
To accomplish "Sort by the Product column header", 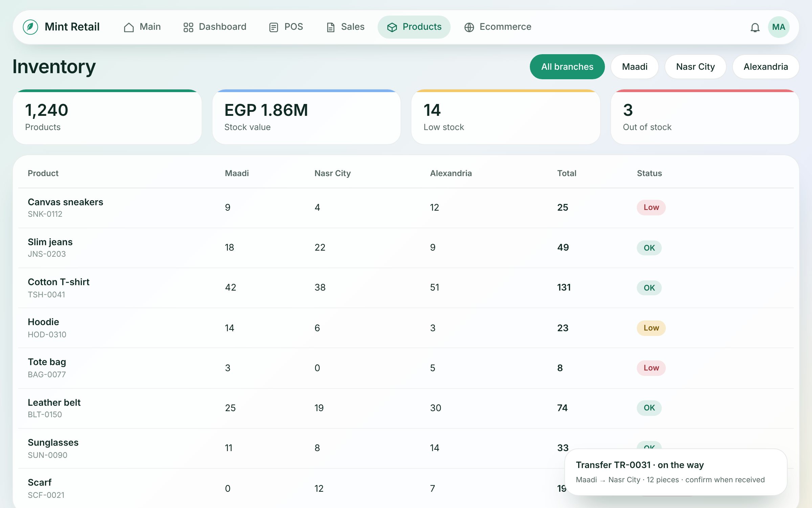I will click(x=43, y=173).
